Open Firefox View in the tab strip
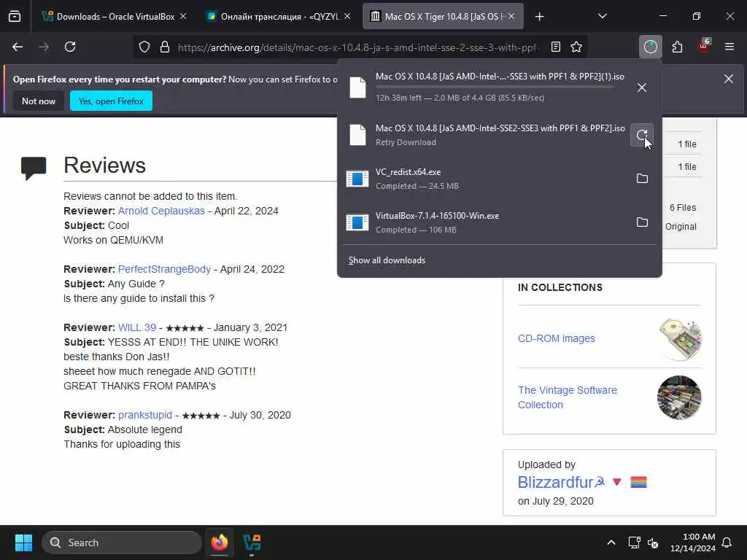 [15, 17]
